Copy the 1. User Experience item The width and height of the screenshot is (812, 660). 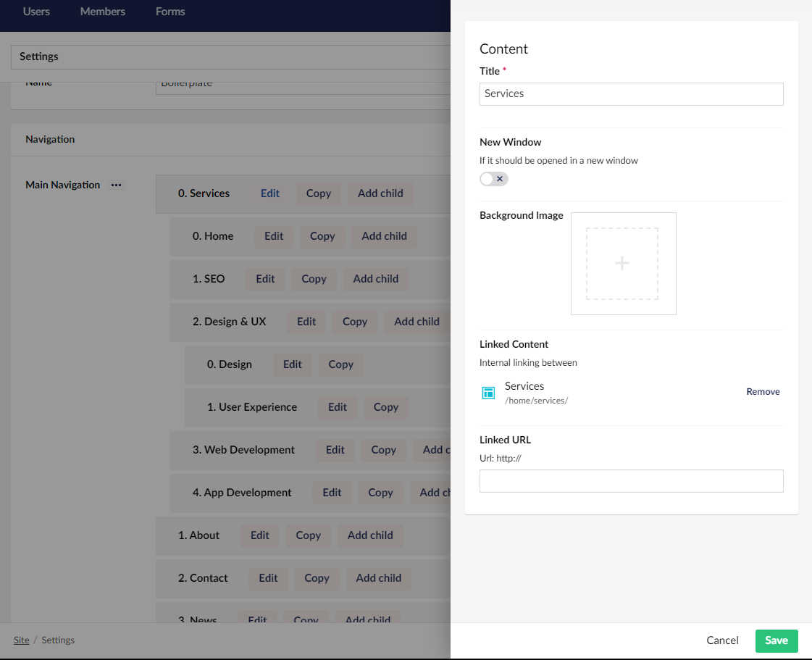point(386,407)
